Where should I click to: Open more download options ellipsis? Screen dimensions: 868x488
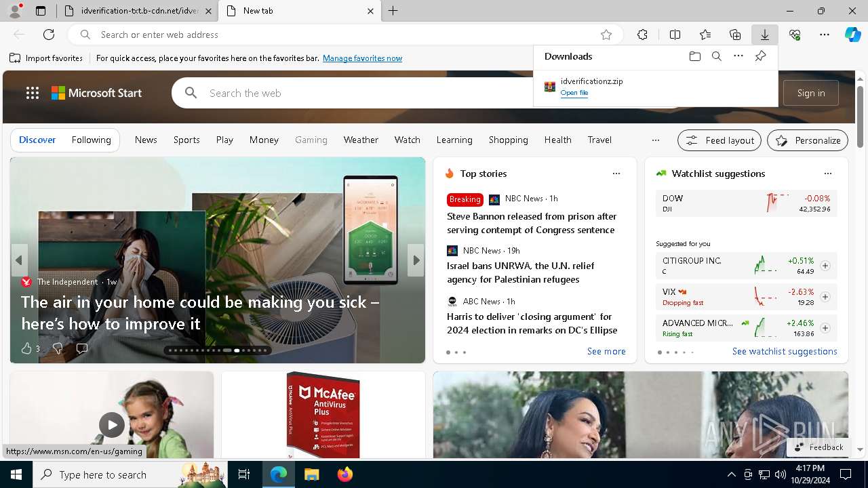[738, 56]
